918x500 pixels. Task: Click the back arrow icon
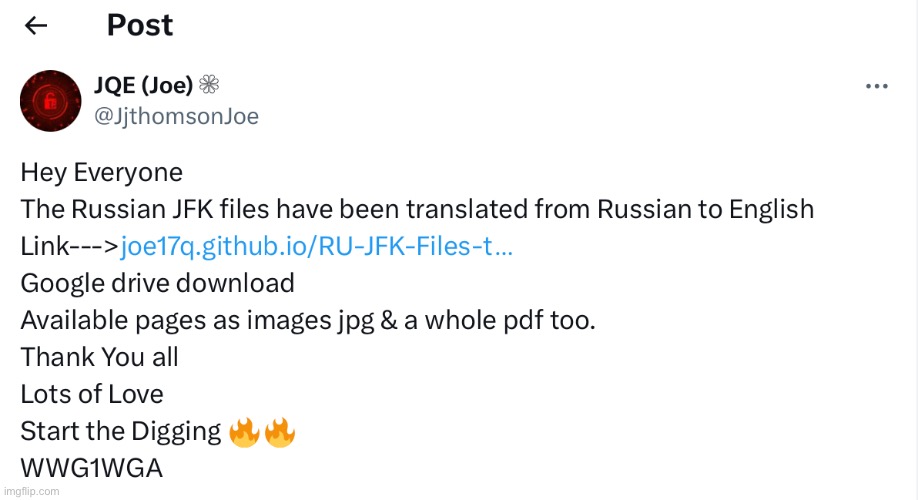click(x=36, y=26)
